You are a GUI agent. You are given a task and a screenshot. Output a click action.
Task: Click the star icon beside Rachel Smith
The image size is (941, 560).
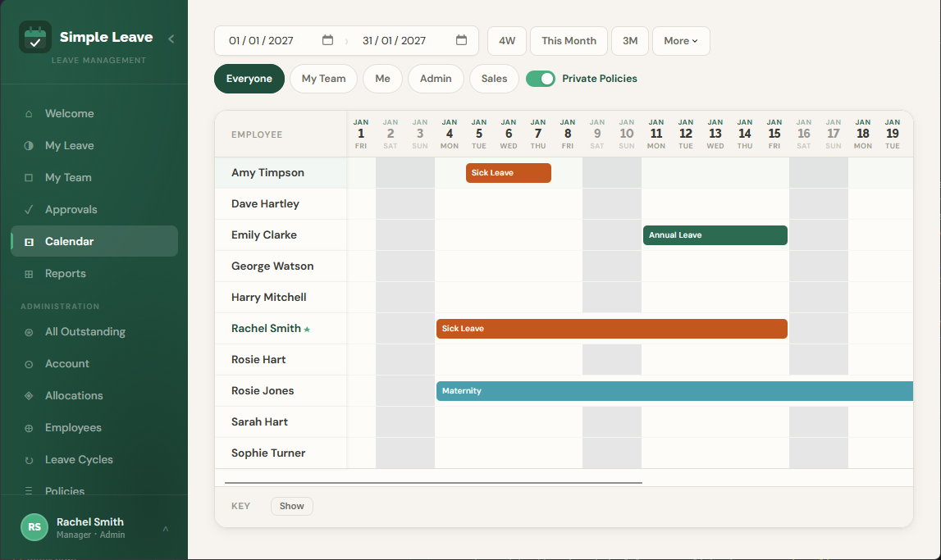pos(307,329)
